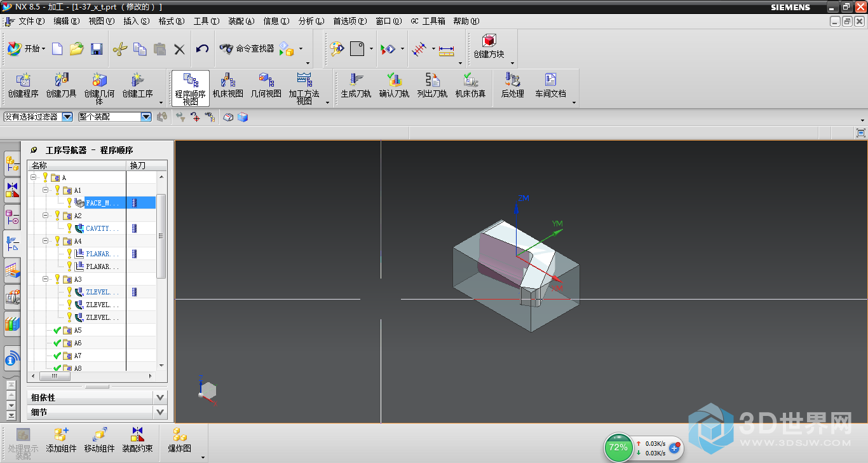Image resolution: width=868 pixels, height=463 pixels.
Task: Select the FACE_M operation in tree
Action: [x=102, y=203]
